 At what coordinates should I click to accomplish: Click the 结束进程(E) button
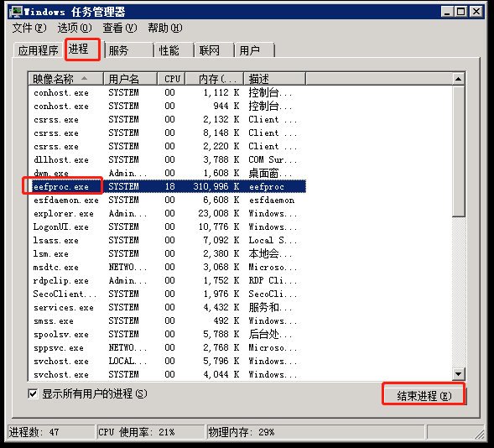(x=424, y=396)
